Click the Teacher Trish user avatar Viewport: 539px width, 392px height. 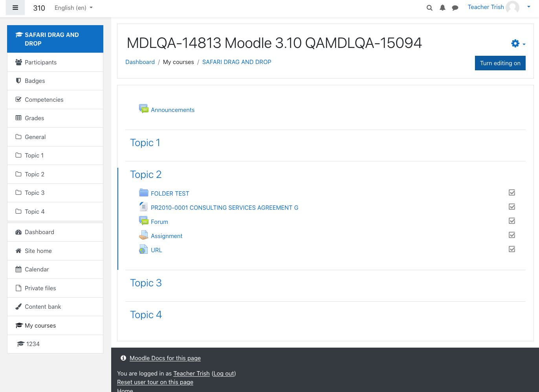click(x=512, y=7)
